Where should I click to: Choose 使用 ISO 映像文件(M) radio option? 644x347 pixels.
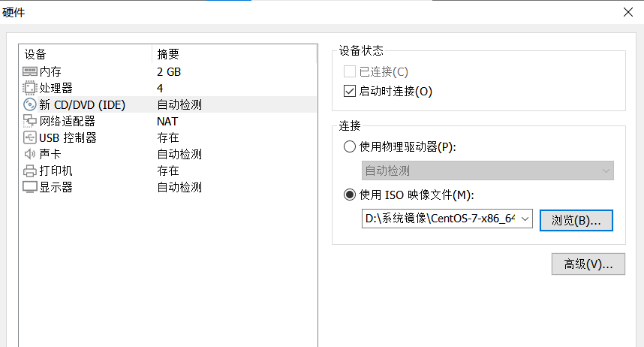(350, 195)
